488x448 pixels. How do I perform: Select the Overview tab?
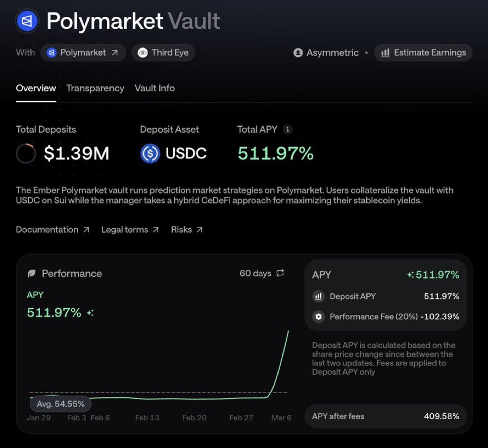[36, 88]
